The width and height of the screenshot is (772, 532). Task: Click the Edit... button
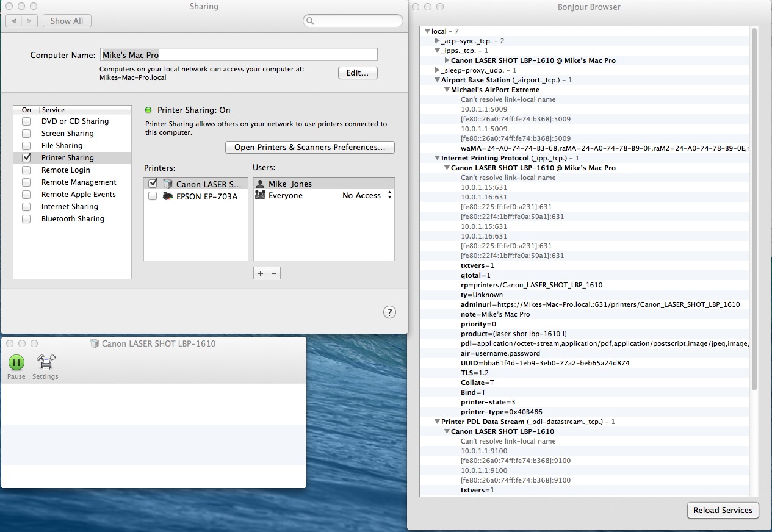(x=358, y=73)
